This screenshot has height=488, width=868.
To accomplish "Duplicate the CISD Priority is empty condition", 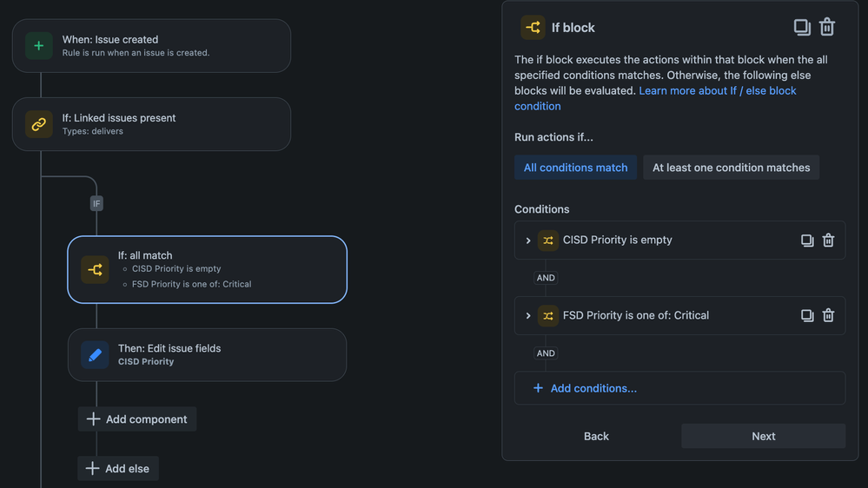I will click(807, 241).
